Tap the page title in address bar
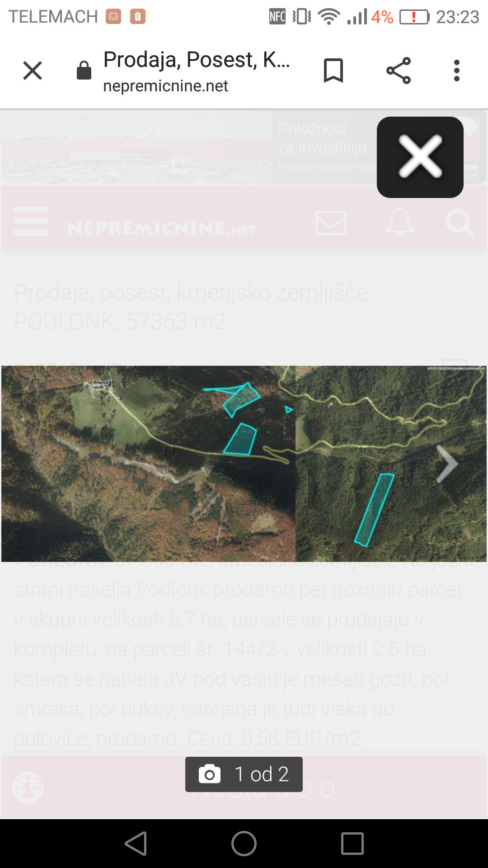Viewport: 488px width, 868px height. pyautogui.click(x=197, y=59)
